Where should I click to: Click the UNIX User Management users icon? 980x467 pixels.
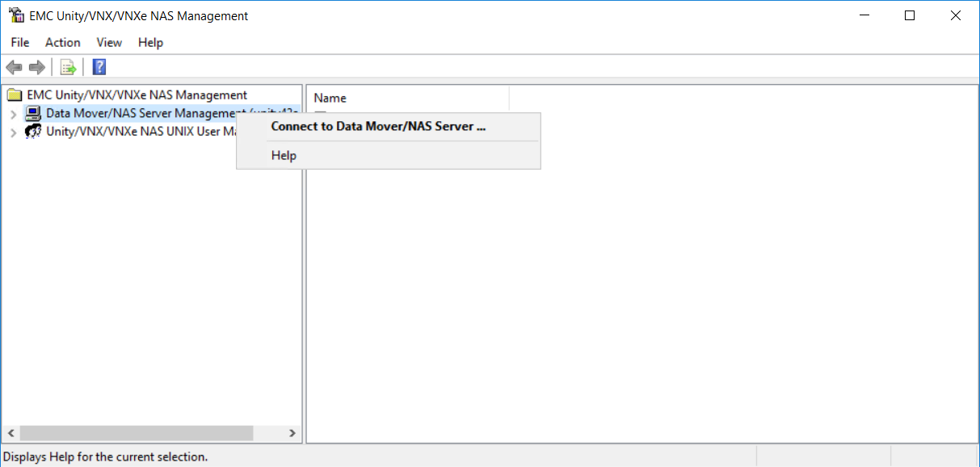[33, 131]
